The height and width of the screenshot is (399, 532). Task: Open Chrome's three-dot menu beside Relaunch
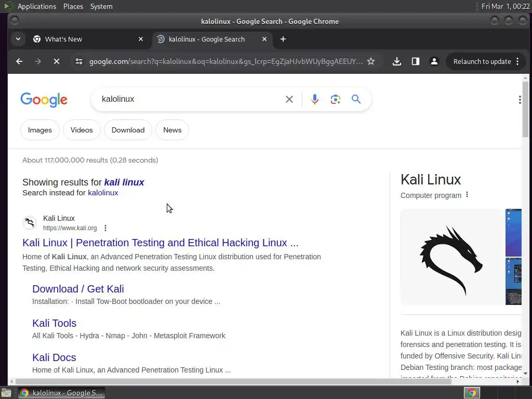point(517,61)
